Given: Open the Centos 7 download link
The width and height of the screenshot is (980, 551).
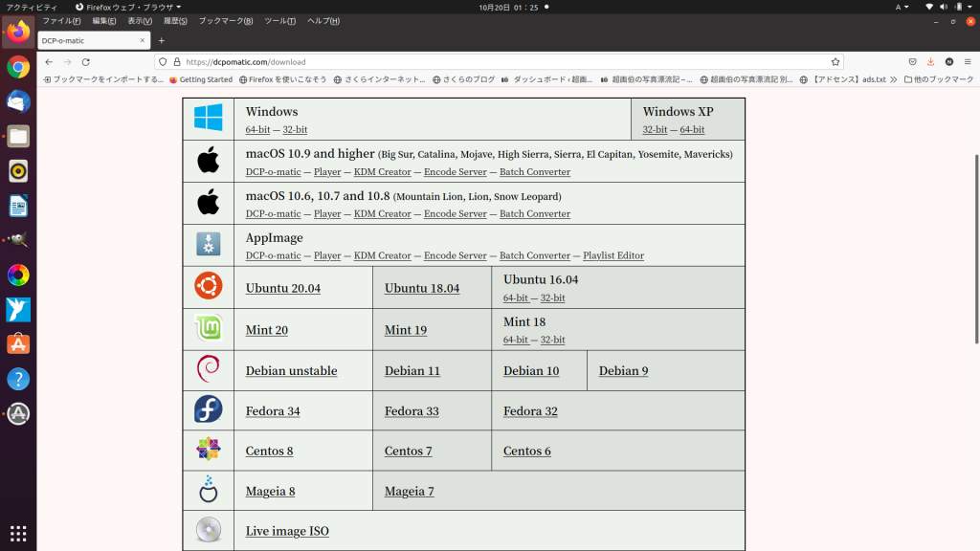Looking at the screenshot, I should tap(408, 452).
